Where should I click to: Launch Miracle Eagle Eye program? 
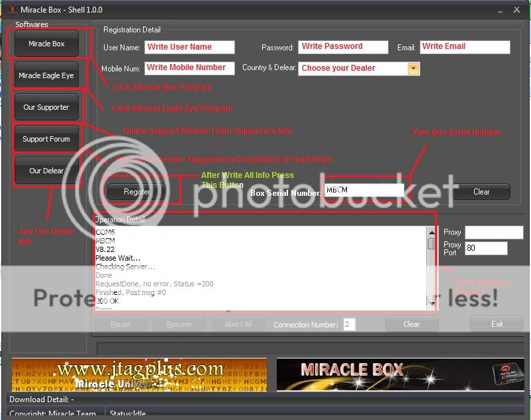tap(46, 75)
